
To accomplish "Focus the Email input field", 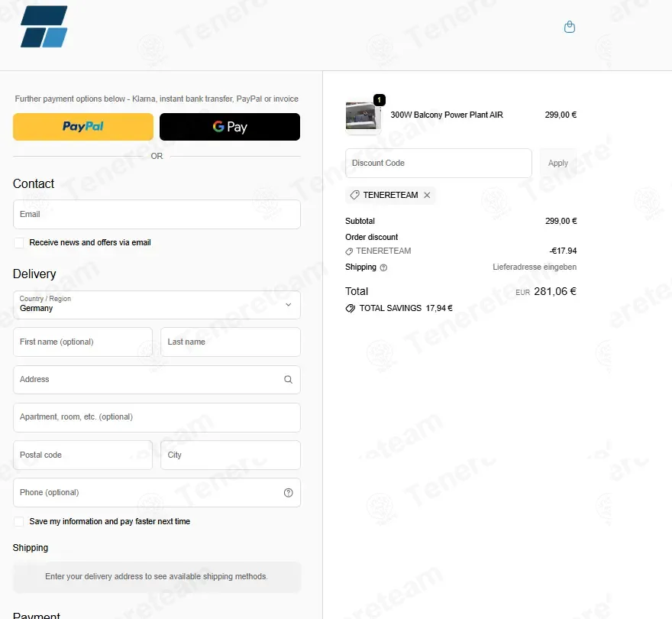I will [157, 214].
